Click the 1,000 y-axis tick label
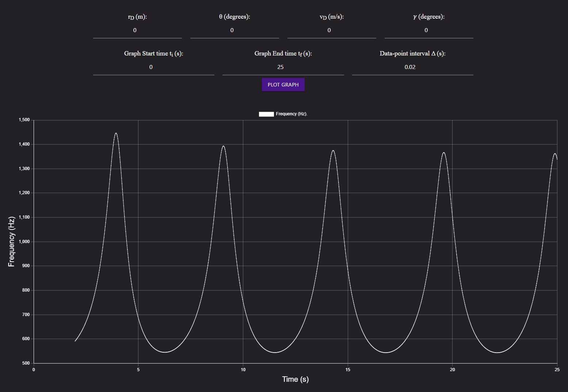 24,242
